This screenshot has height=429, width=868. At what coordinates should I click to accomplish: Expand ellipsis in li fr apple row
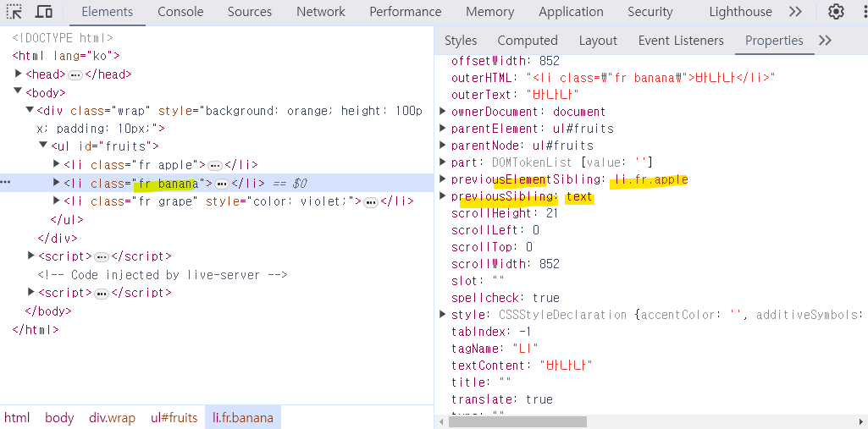pos(215,165)
